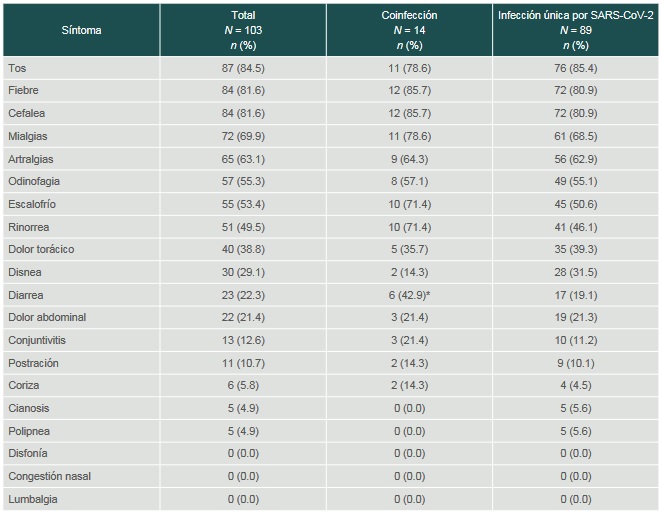Select the 28 (31.5) Disnea value
The height and width of the screenshot is (512, 663).
click(x=576, y=272)
